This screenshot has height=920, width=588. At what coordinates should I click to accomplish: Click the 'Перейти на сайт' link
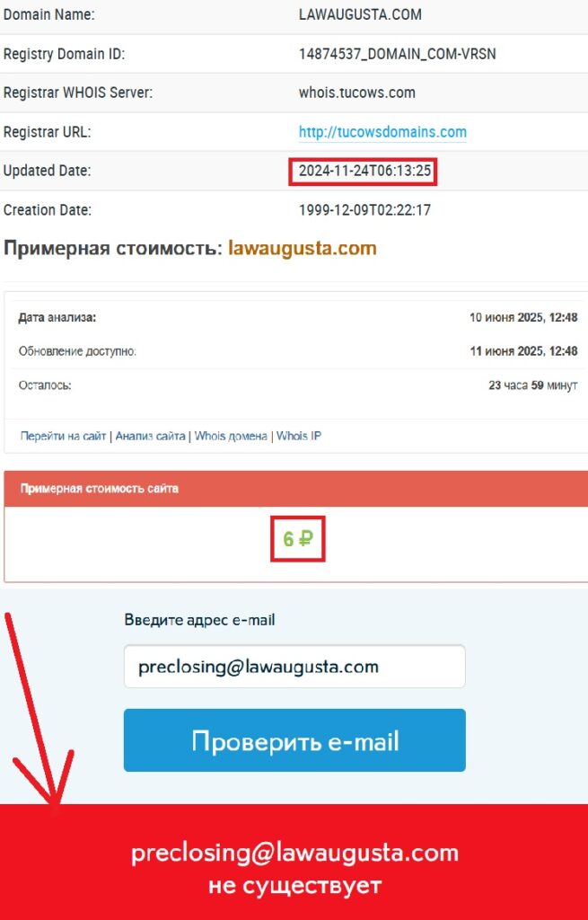click(x=63, y=436)
